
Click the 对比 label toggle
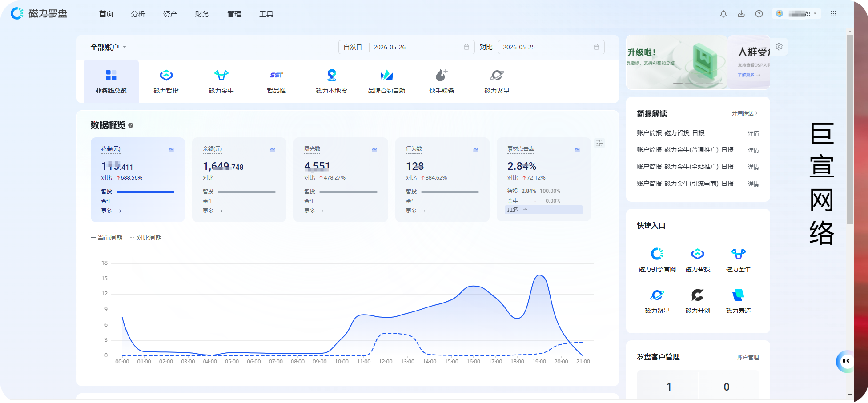coord(486,47)
